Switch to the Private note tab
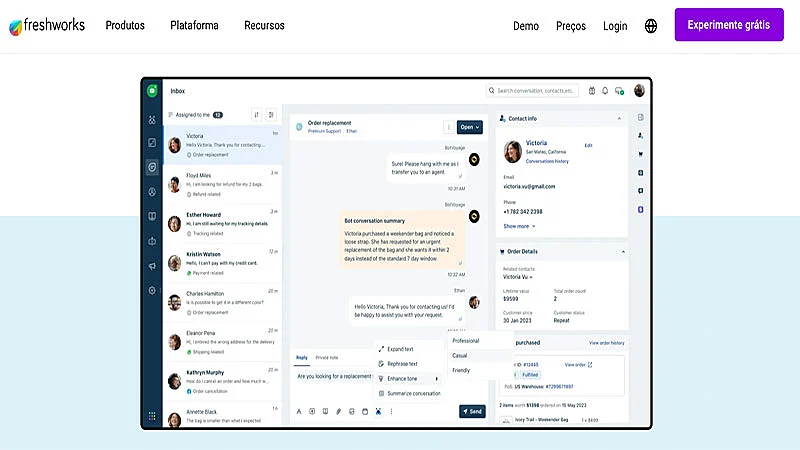Viewport: 800px width, 450px height. (327, 357)
